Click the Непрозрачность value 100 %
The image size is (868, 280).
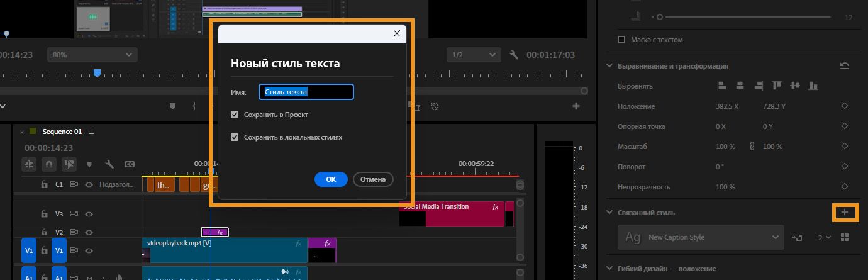[725, 187]
